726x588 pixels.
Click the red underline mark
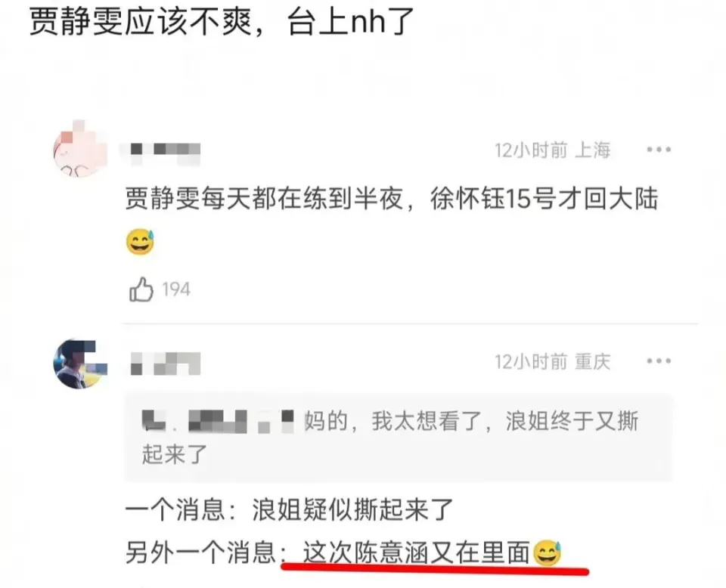click(434, 568)
